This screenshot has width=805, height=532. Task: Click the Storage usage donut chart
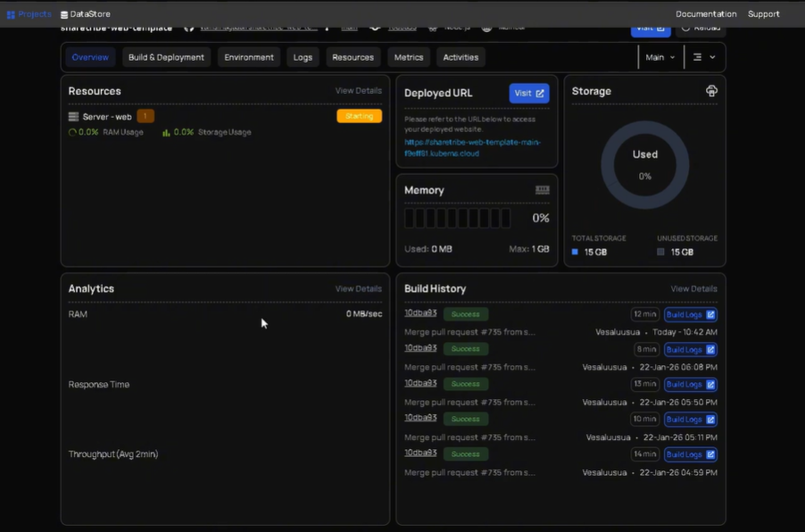coord(645,165)
